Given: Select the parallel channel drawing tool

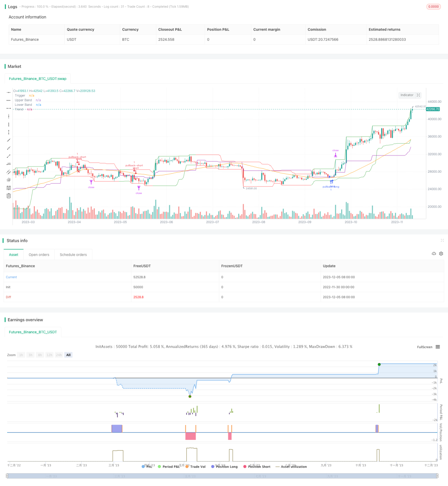Looking at the screenshot, I should point(9,172).
